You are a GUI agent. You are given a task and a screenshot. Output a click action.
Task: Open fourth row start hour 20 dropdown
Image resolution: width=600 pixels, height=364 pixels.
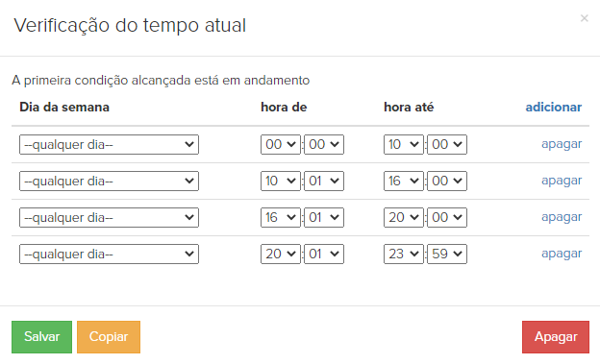click(x=281, y=254)
